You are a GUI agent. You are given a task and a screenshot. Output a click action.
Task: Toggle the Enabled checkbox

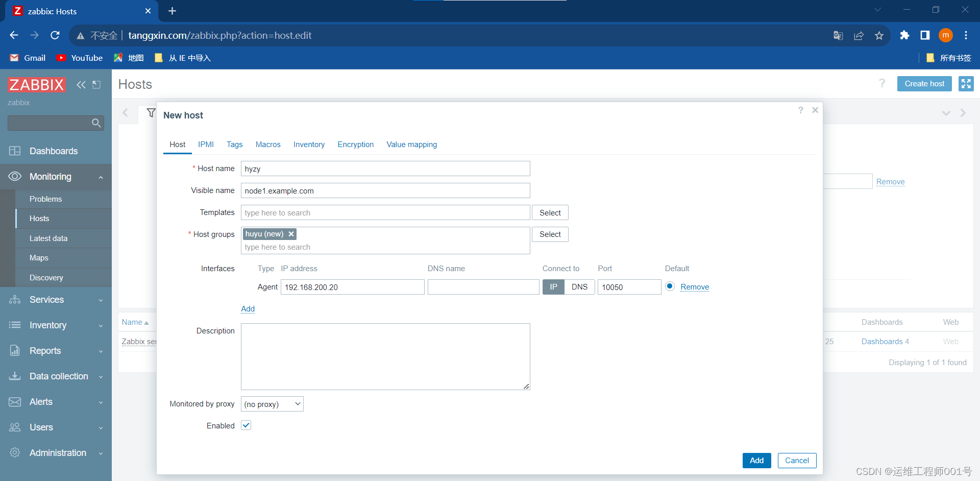pos(246,425)
